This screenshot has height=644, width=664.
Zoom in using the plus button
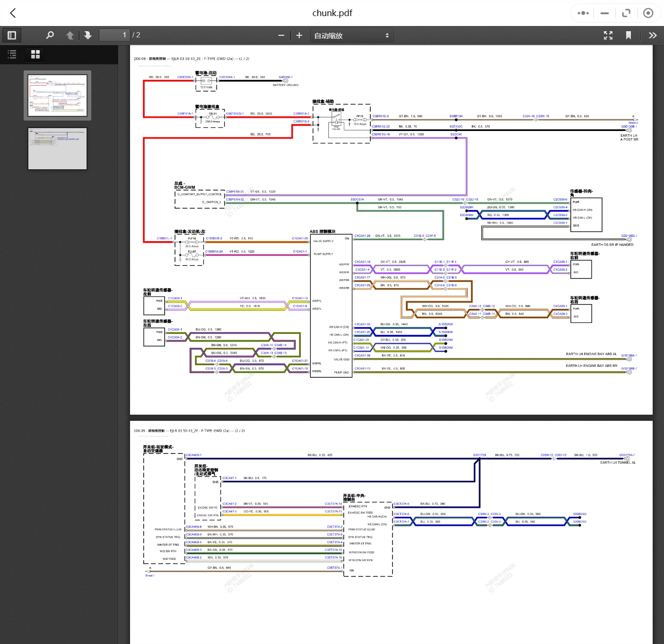click(299, 35)
